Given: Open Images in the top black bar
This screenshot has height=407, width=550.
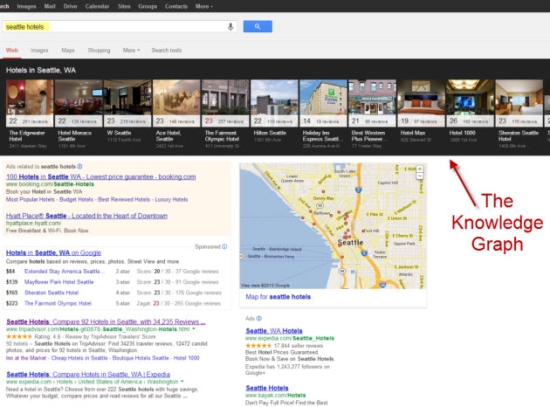Looking at the screenshot, I should click(27, 6).
